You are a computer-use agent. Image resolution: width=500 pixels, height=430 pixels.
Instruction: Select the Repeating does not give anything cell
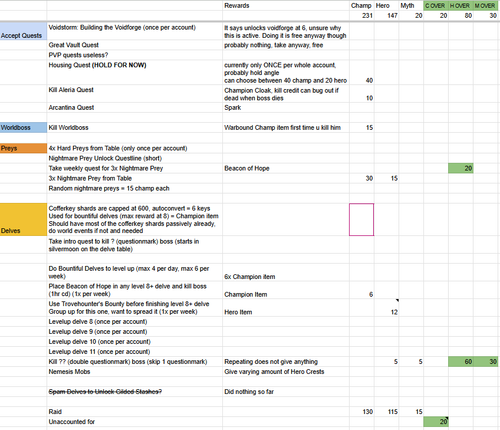point(286,361)
